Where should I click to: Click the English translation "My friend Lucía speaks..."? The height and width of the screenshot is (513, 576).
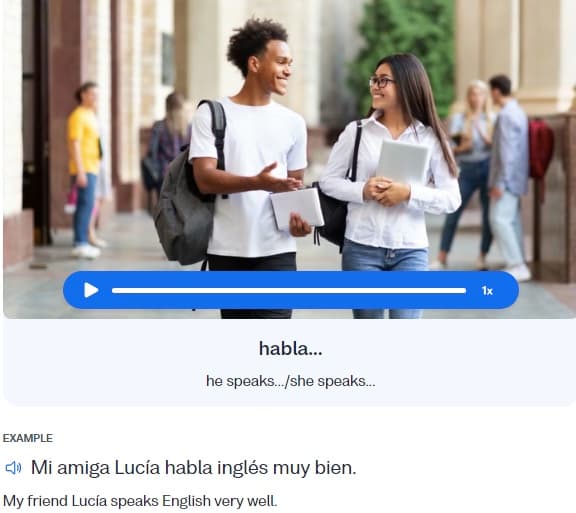pyautogui.click(x=140, y=501)
